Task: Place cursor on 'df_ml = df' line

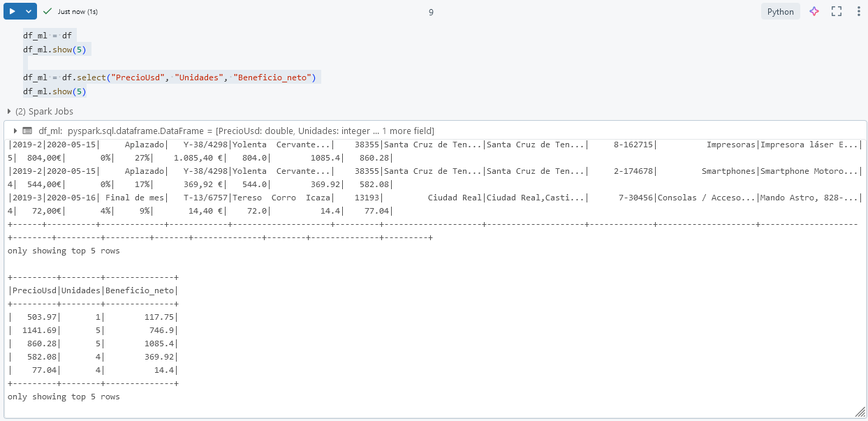Action: click(47, 35)
